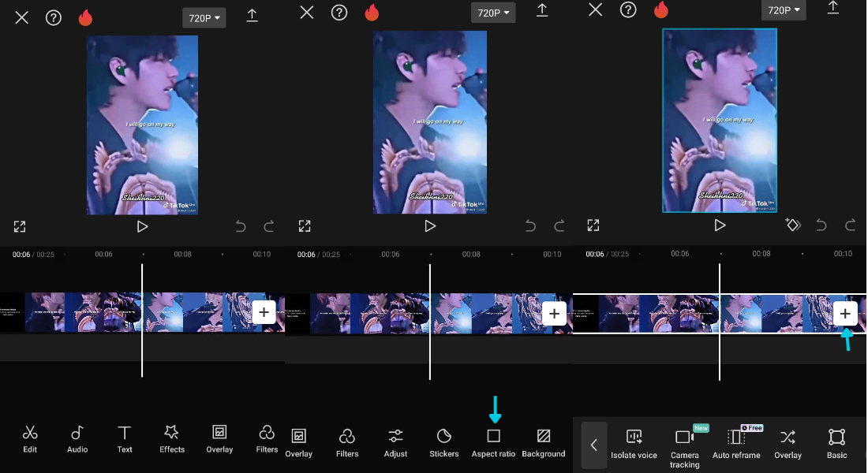The image size is (868, 473).
Task: Open Auto reframe tool
Action: (736, 443)
